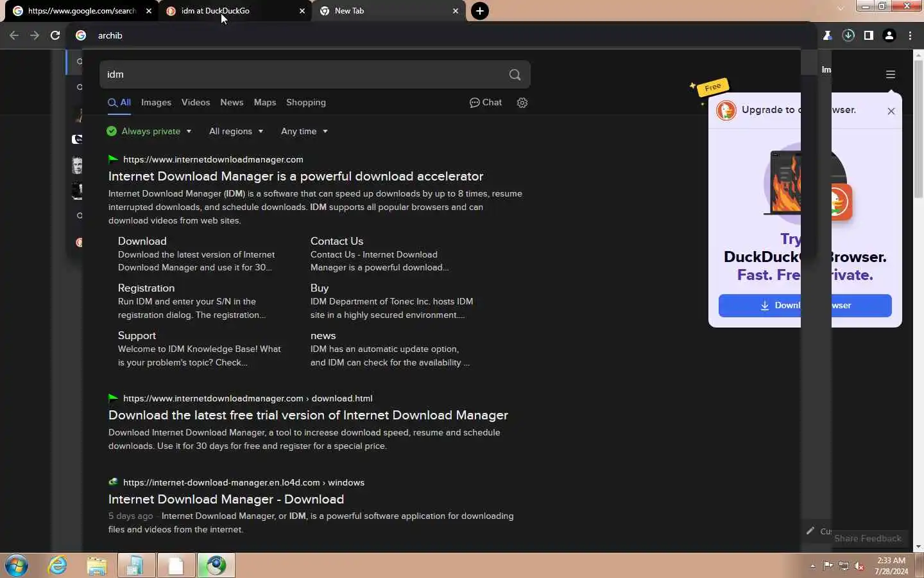
Task: Switch to Maps results
Action: [x=265, y=103]
